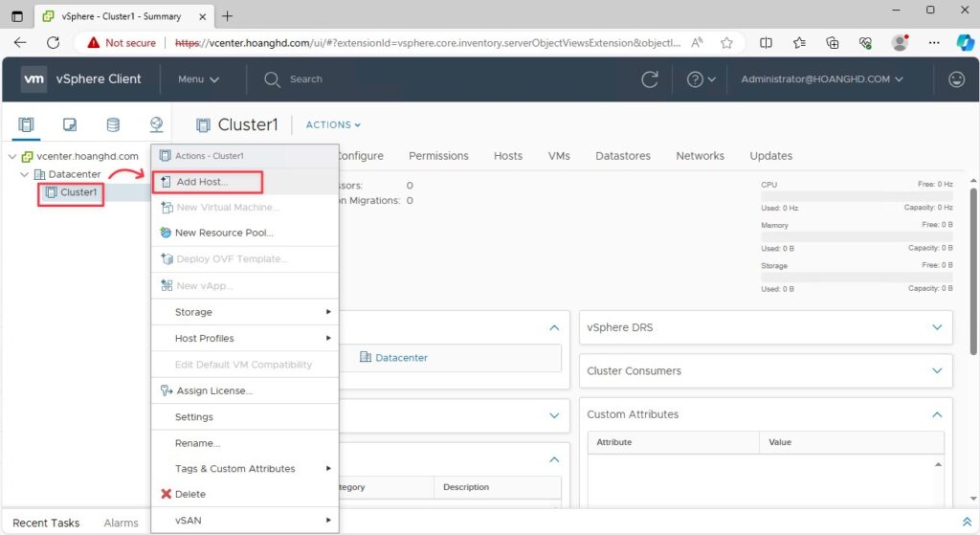Open the Alarms panel
Image resolution: width=980 pixels, height=535 pixels.
121,524
